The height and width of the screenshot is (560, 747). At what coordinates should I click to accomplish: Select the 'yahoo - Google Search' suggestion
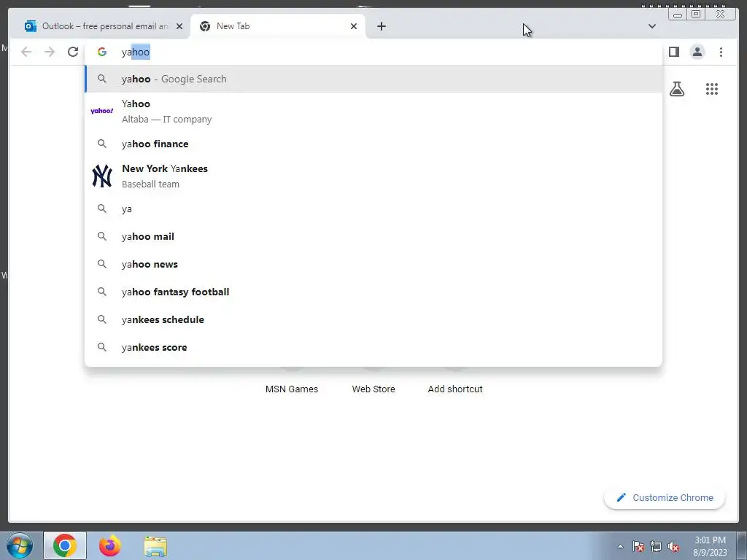click(x=373, y=79)
